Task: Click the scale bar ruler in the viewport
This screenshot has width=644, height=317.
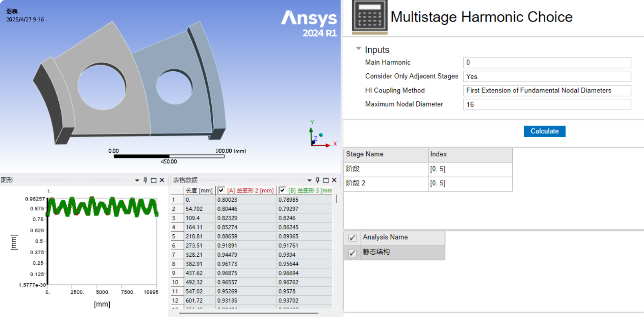Action: coord(169,156)
